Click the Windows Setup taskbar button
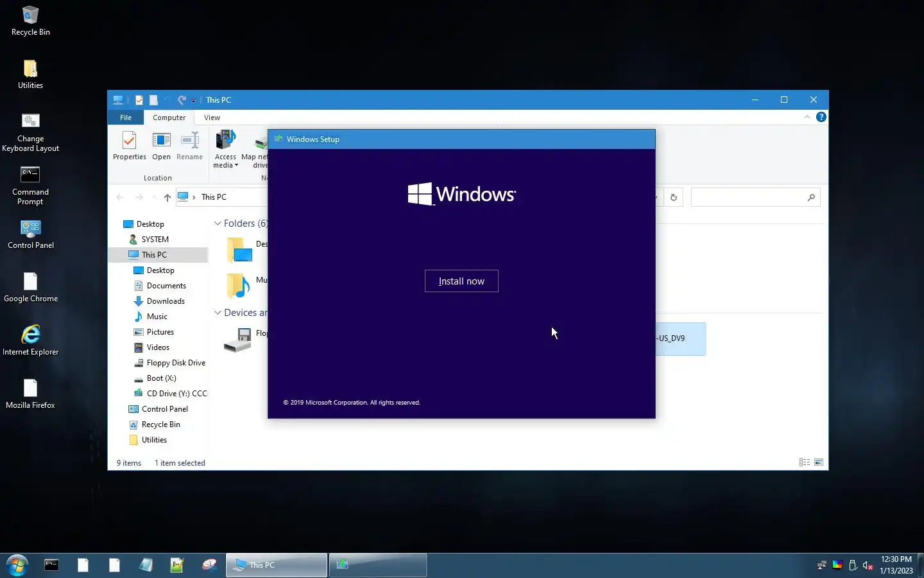 point(378,565)
